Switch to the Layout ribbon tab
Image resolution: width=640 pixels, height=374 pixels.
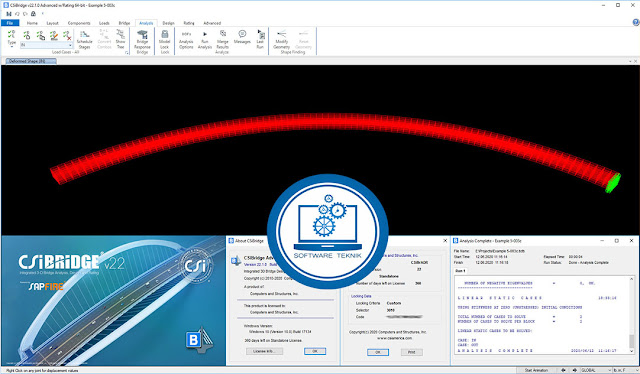[x=53, y=23]
